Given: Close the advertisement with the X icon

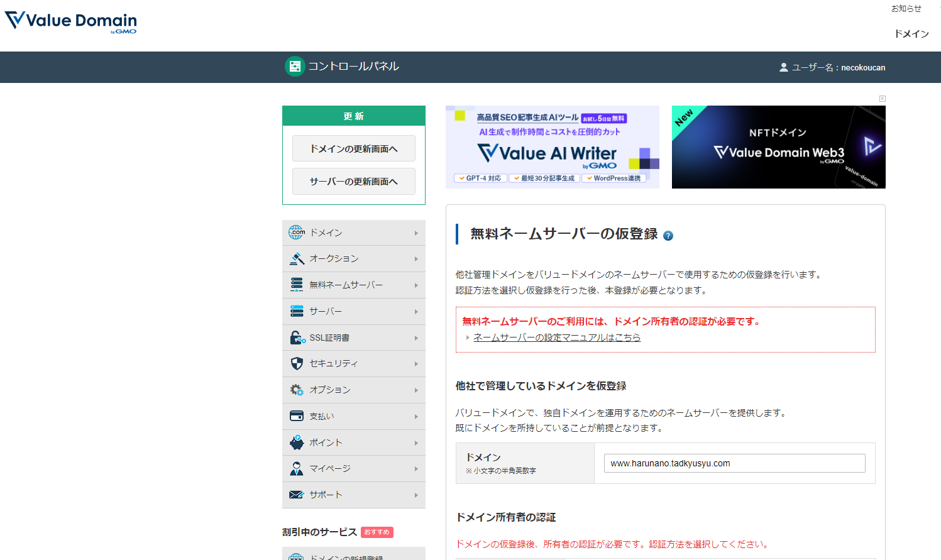Looking at the screenshot, I should [x=883, y=99].
